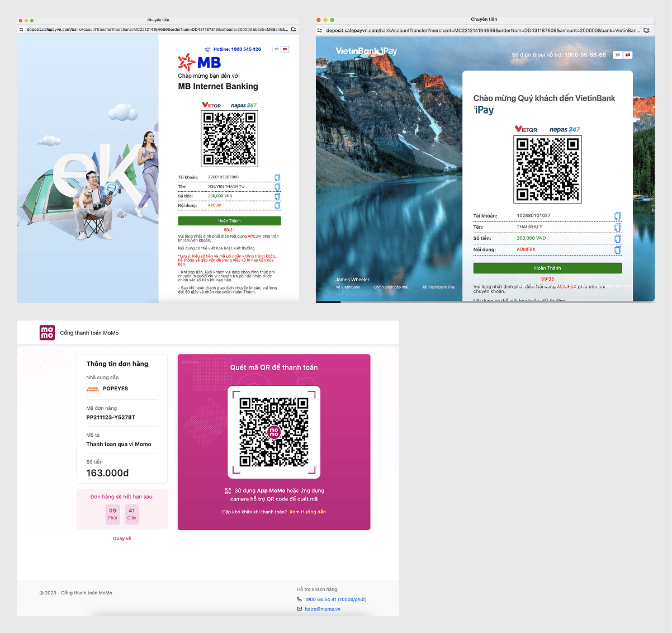Open Tải VietinBank iPay footer link
Screen dimensions: 672x633
pyautogui.click(x=438, y=287)
